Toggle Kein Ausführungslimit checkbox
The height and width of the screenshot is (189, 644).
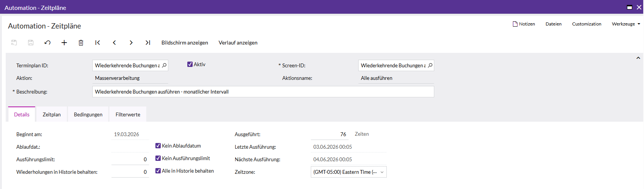(158, 158)
